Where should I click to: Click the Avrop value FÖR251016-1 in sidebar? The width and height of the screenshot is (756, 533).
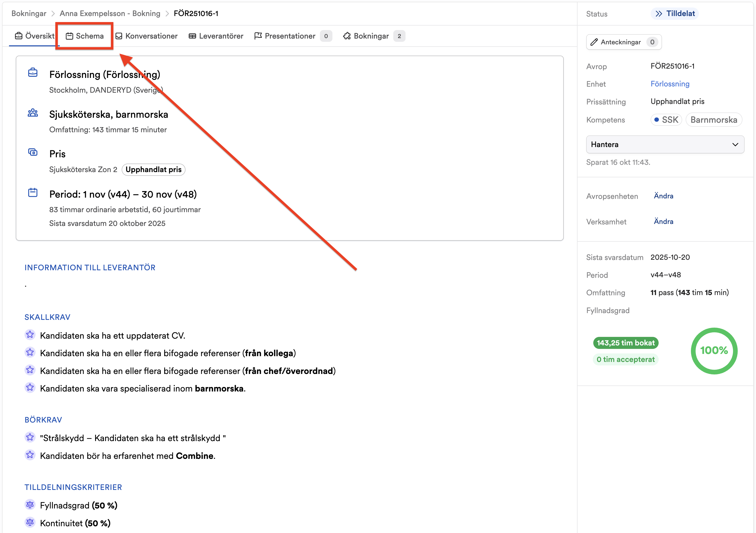(x=672, y=66)
